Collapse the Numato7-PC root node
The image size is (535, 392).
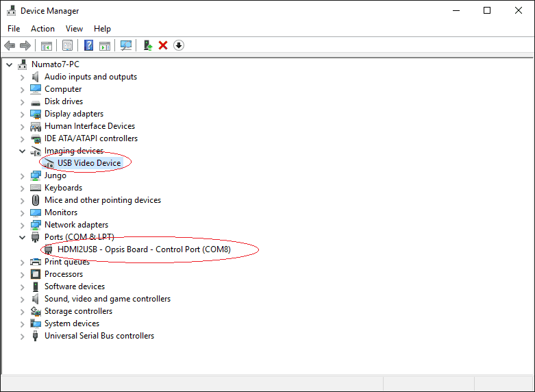coord(10,64)
